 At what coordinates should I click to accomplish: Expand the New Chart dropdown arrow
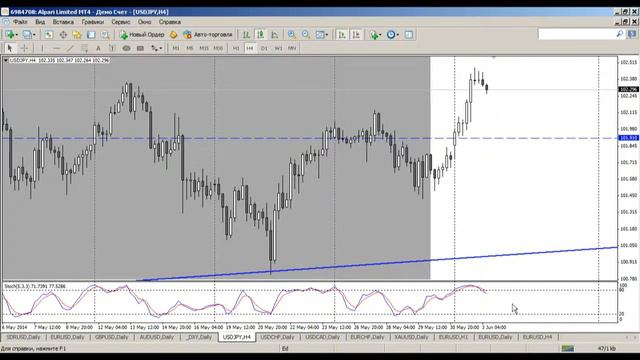pyautogui.click(x=16, y=35)
